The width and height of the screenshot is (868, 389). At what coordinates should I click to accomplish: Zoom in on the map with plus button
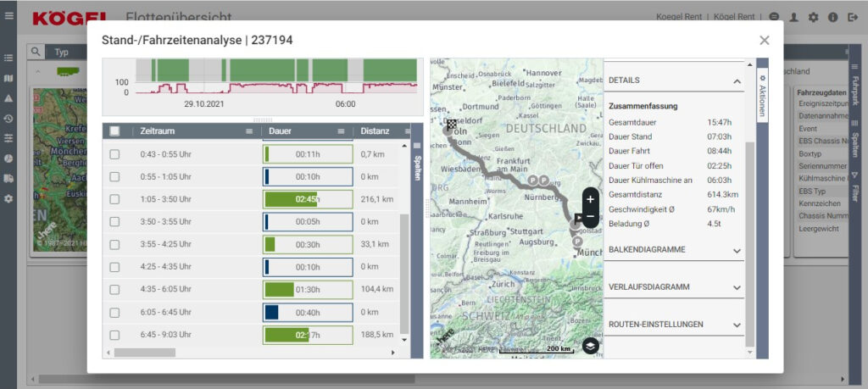pyautogui.click(x=590, y=199)
